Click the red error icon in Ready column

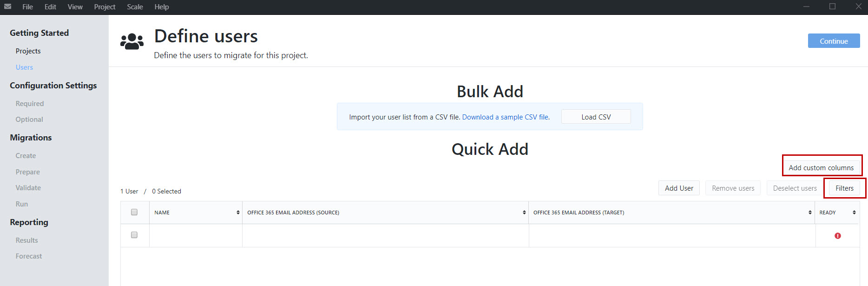click(x=838, y=236)
